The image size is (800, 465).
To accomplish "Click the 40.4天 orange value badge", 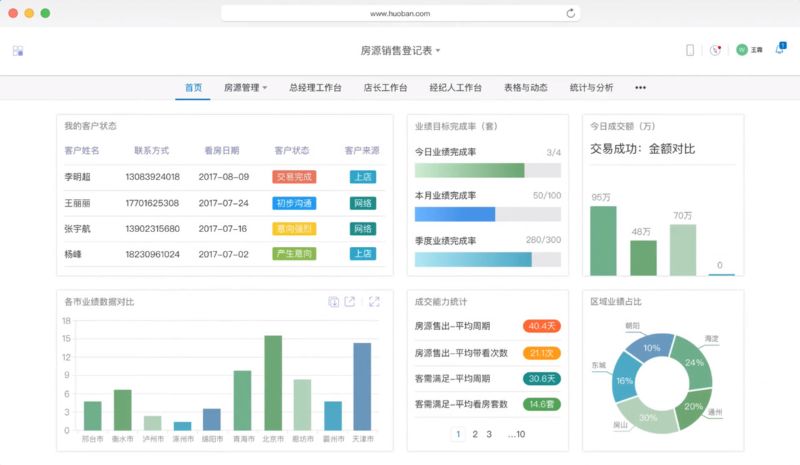I will 542,326.
